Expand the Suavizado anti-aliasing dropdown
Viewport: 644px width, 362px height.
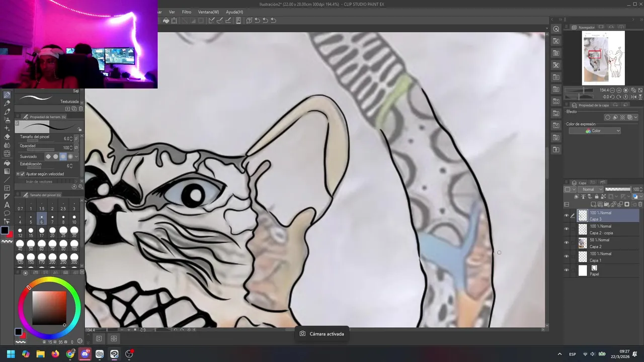76,156
